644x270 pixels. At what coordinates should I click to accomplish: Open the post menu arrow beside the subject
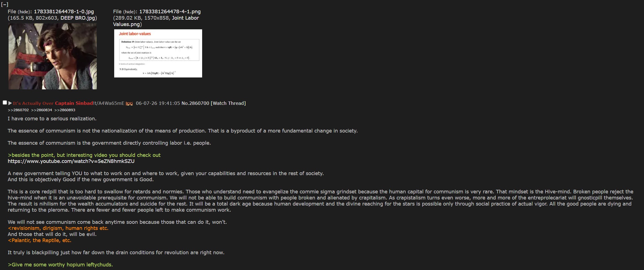click(x=10, y=103)
